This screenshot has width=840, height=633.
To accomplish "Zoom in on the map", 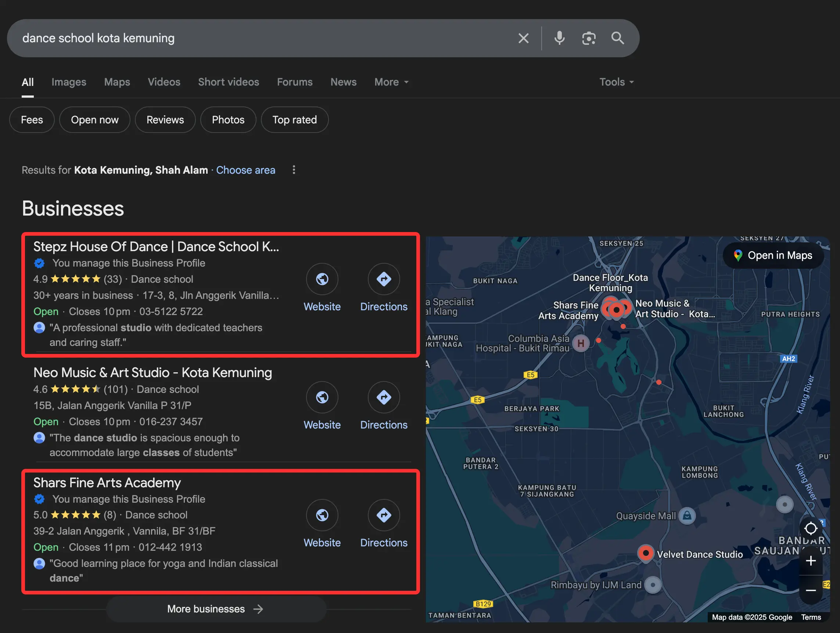I will pyautogui.click(x=810, y=561).
